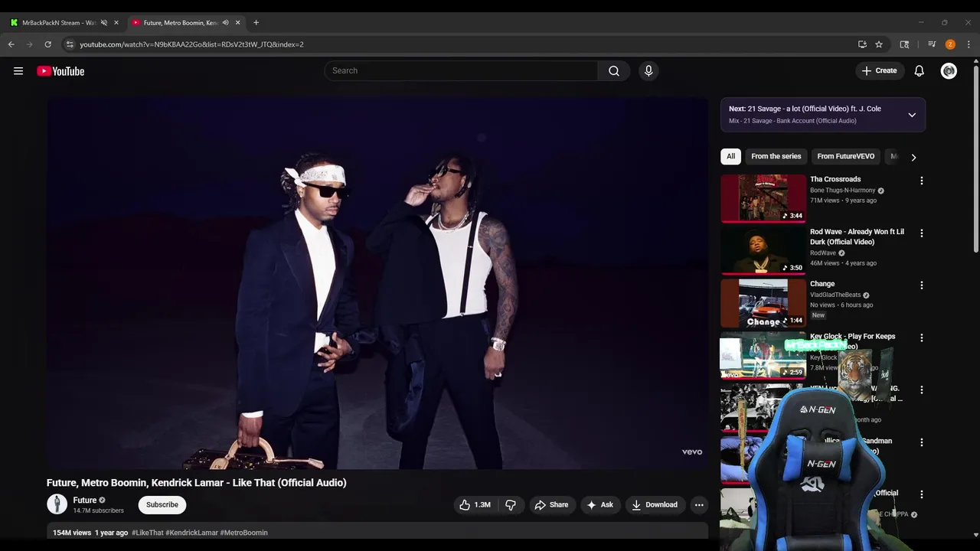Open Chrome three-dot menu
This screenshot has height=551, width=980.
click(x=969, y=44)
